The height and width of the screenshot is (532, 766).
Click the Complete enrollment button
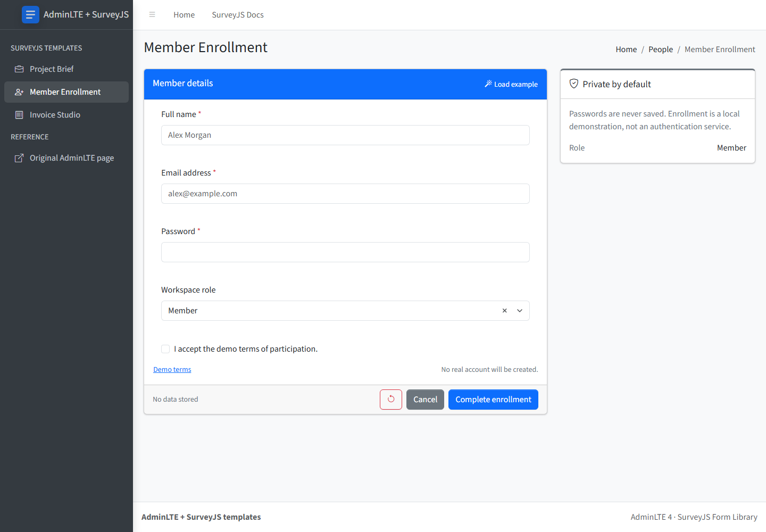(x=493, y=400)
